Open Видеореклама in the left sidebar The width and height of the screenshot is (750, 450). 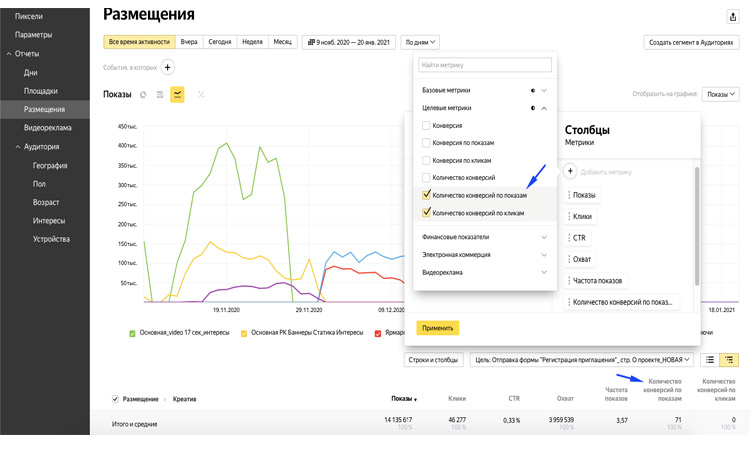48,127
